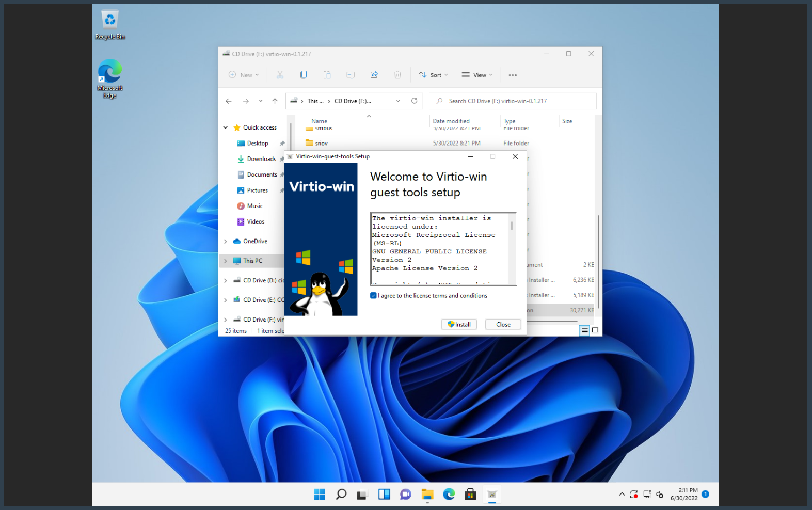812x510 pixels.
Task: Open recent locations dropdown arrow
Action: tap(261, 101)
